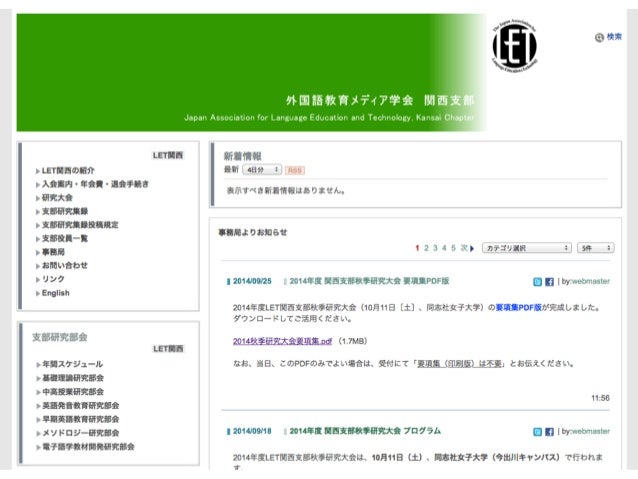Open the search link in the top-right corner
This screenshot has height=479, width=638.
point(614,37)
